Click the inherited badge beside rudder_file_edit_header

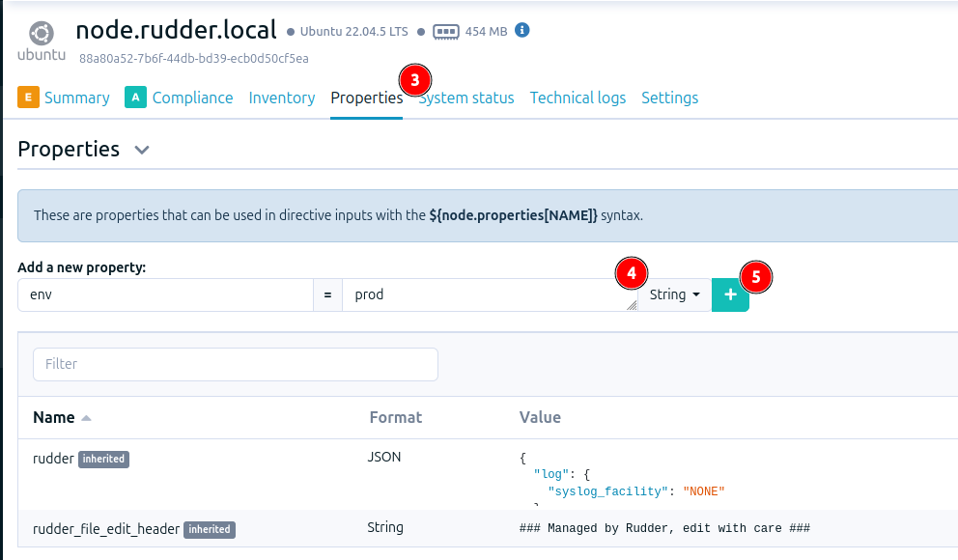point(209,529)
